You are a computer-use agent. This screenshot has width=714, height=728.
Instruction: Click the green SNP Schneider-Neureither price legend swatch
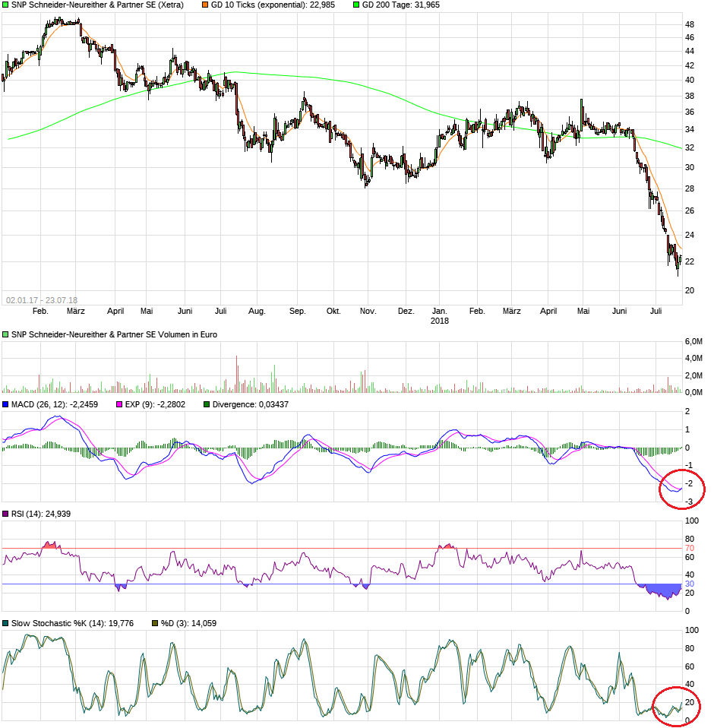[x=5, y=5]
